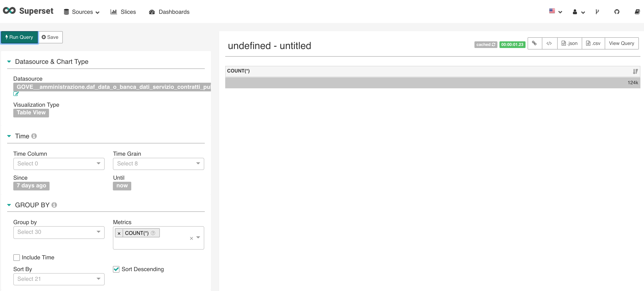Open the language flag dropdown

click(x=556, y=11)
